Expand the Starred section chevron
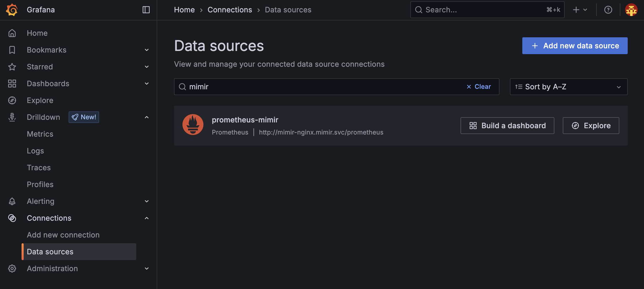The width and height of the screenshot is (644, 289). [147, 67]
